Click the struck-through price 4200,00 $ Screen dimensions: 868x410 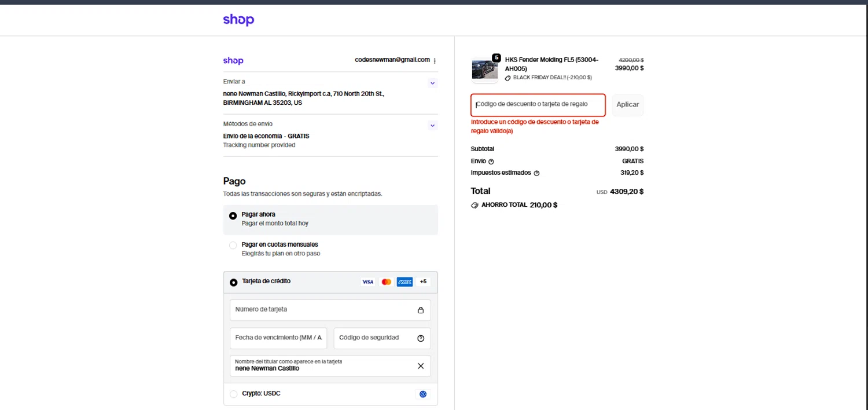(631, 60)
